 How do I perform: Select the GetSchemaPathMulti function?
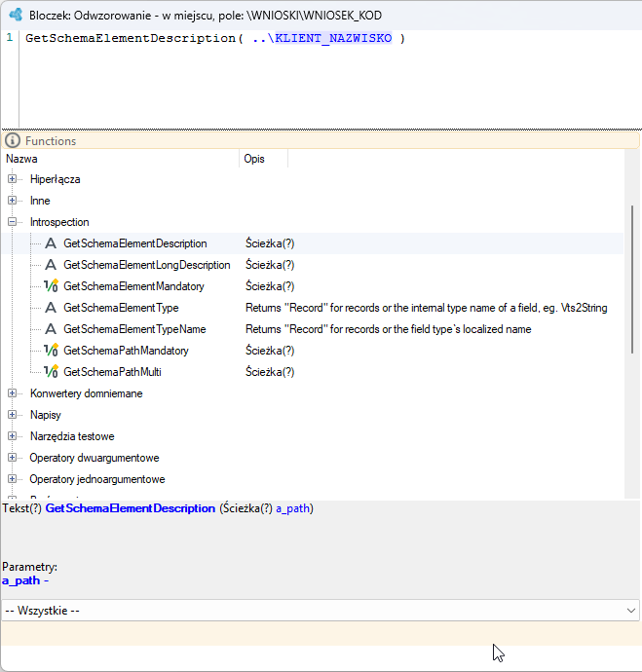click(112, 372)
